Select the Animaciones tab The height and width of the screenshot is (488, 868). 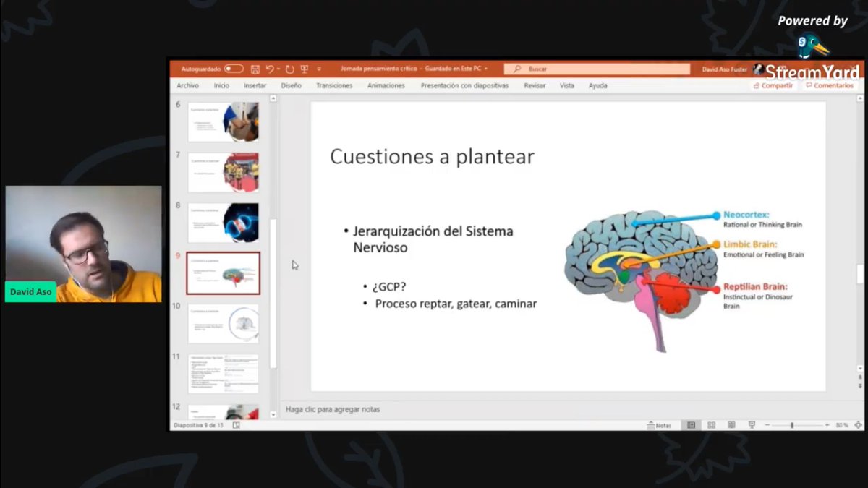coord(386,85)
